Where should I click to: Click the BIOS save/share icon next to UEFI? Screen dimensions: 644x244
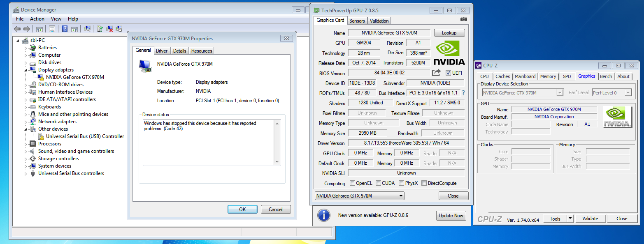tap(436, 73)
